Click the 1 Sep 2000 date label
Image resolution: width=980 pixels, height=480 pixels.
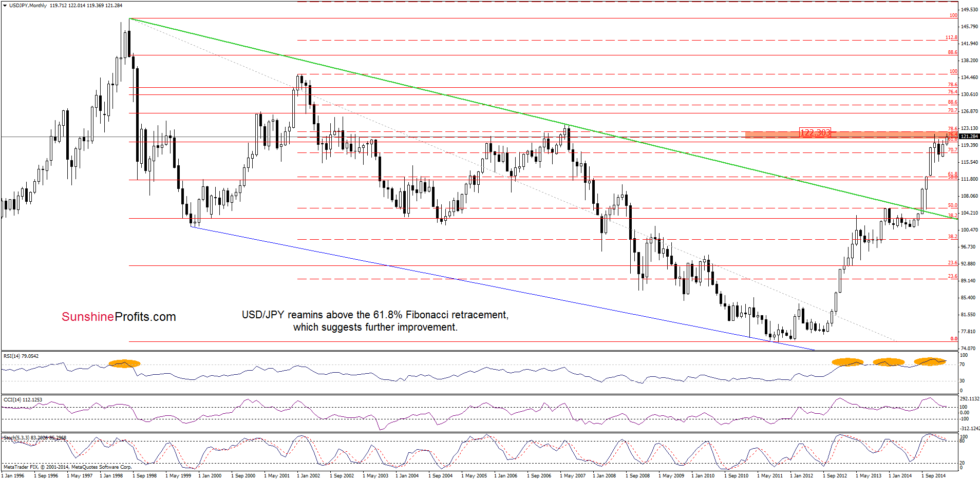(243, 476)
